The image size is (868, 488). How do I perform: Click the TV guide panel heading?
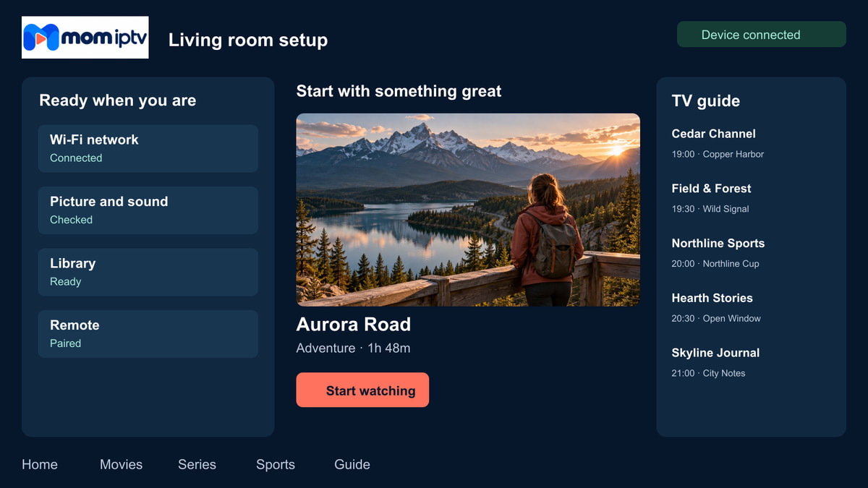[x=706, y=101]
